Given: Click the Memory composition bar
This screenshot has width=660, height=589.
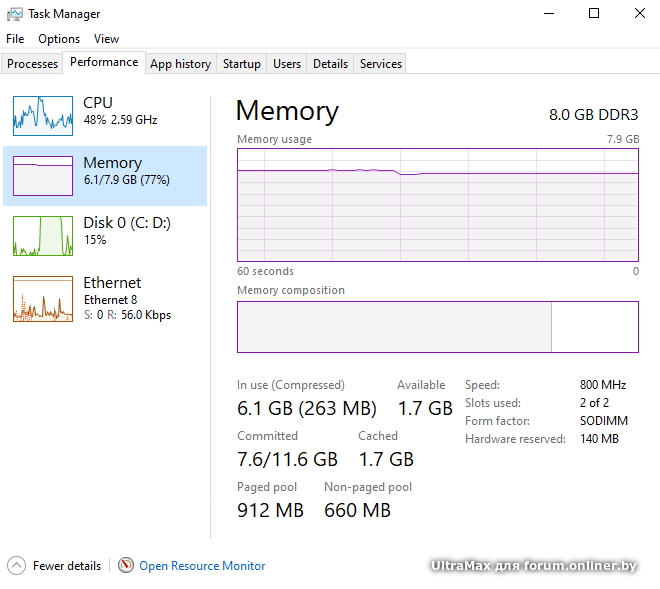Looking at the screenshot, I should tap(437, 327).
